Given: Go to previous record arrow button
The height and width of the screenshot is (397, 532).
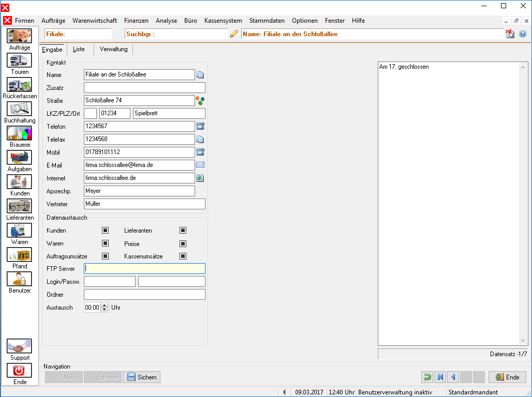Looking at the screenshot, I should pos(453,377).
